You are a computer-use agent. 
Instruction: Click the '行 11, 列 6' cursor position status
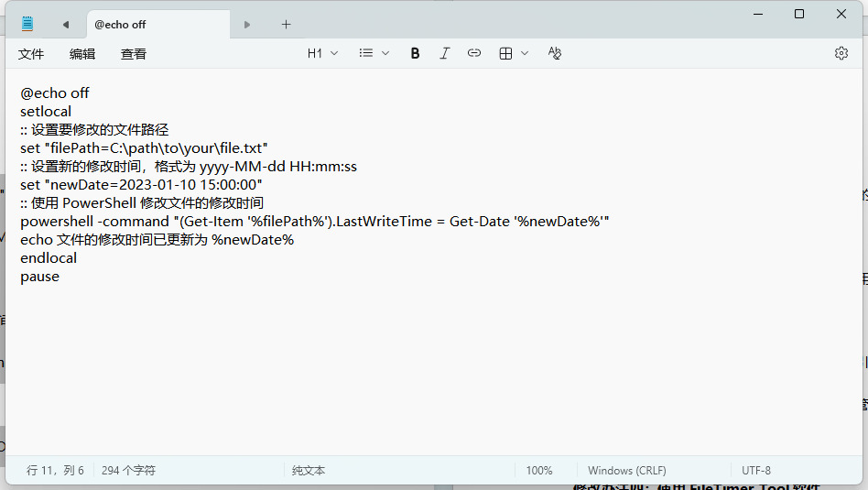(55, 470)
